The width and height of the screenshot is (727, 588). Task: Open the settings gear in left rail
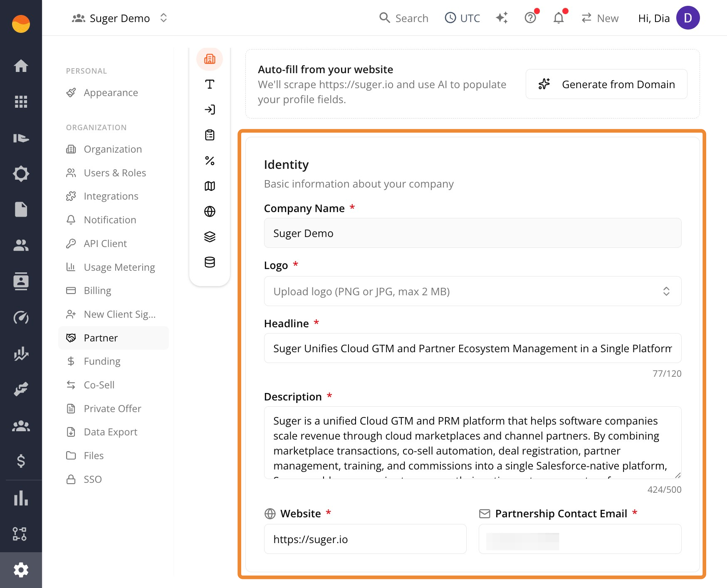click(x=21, y=570)
